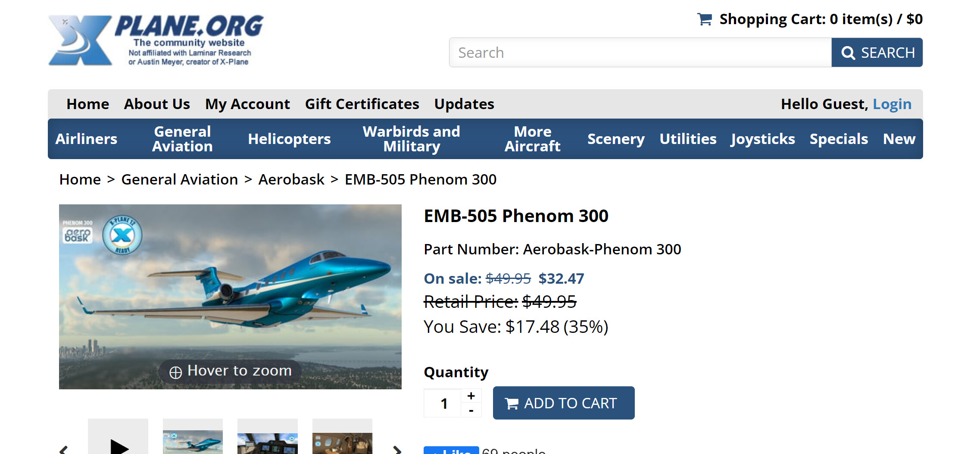Click the quantity number field
Viewport: 980px width, 454px height.
point(443,404)
